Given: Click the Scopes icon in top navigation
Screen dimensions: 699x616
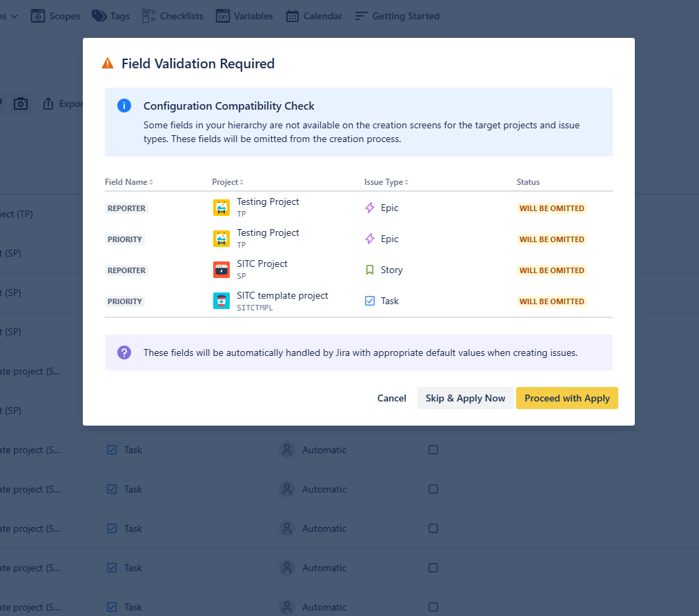Looking at the screenshot, I should click(38, 16).
